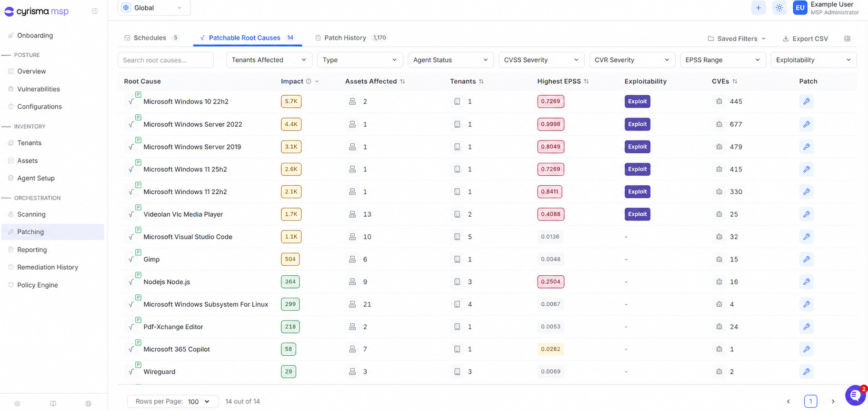Viewport: 868px width, 411px height.
Task: Click the cyrisma msp logo
Action: (37, 11)
